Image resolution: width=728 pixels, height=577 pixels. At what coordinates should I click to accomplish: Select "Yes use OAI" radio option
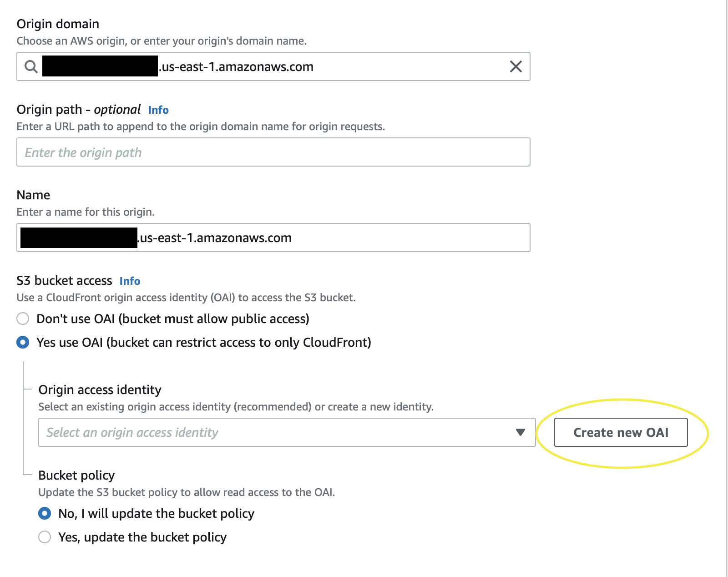(x=23, y=342)
